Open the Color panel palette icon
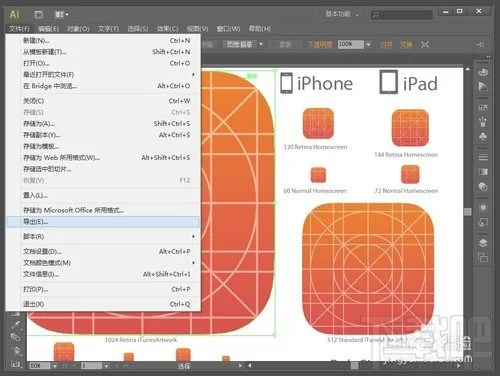This screenshot has width=500, height=376. [x=483, y=72]
